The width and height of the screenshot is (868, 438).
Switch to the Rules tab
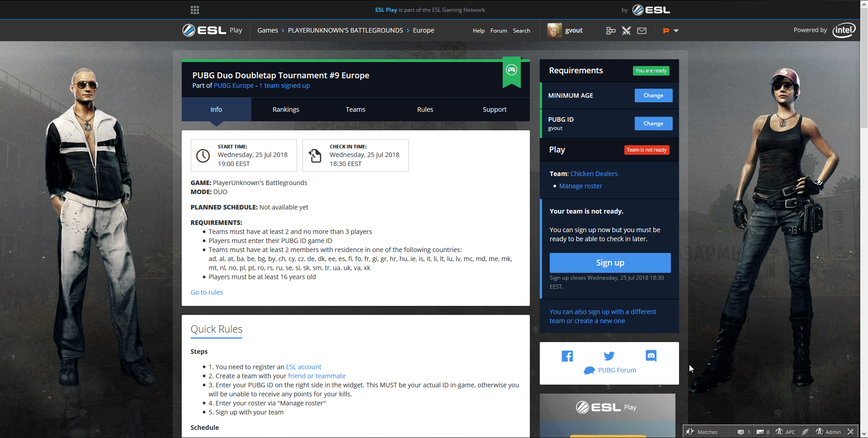click(x=425, y=109)
